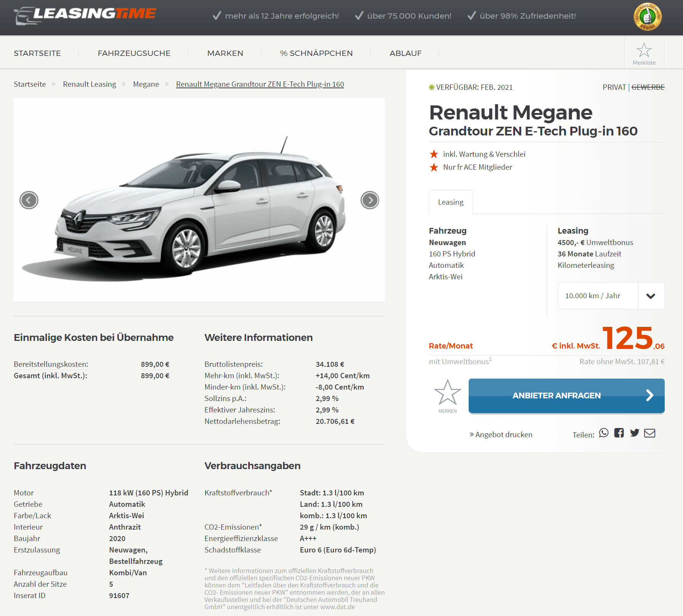Click Inserat ID value 91607
The width and height of the screenshot is (683, 616).
click(119, 595)
